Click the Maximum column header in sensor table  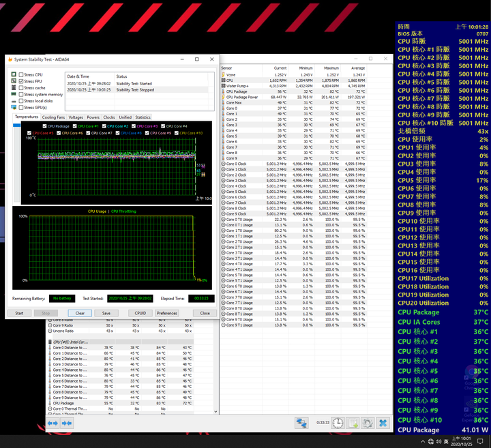point(328,68)
